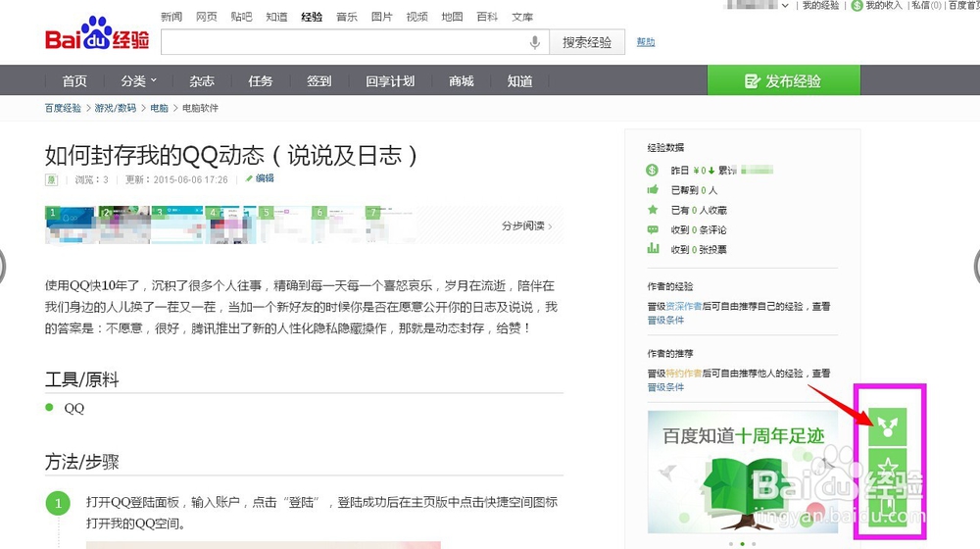Click 晋级条件 link under 作者的经验

[x=665, y=321]
